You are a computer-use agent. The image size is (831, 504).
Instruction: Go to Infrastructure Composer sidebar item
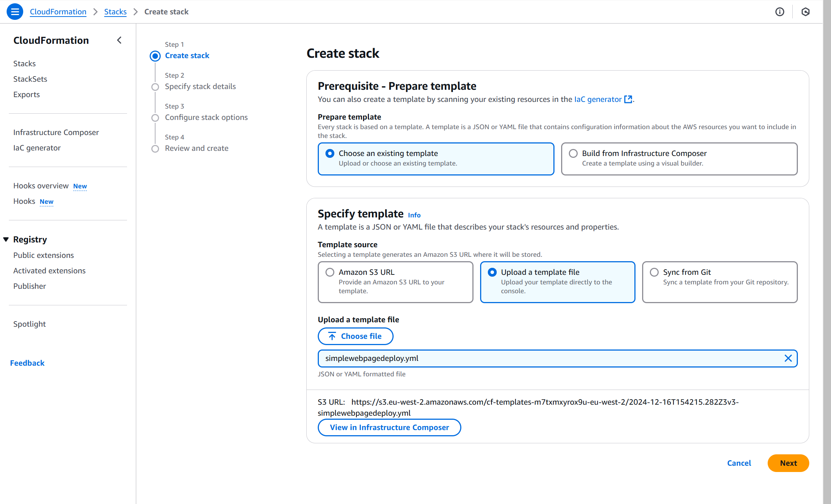(56, 132)
